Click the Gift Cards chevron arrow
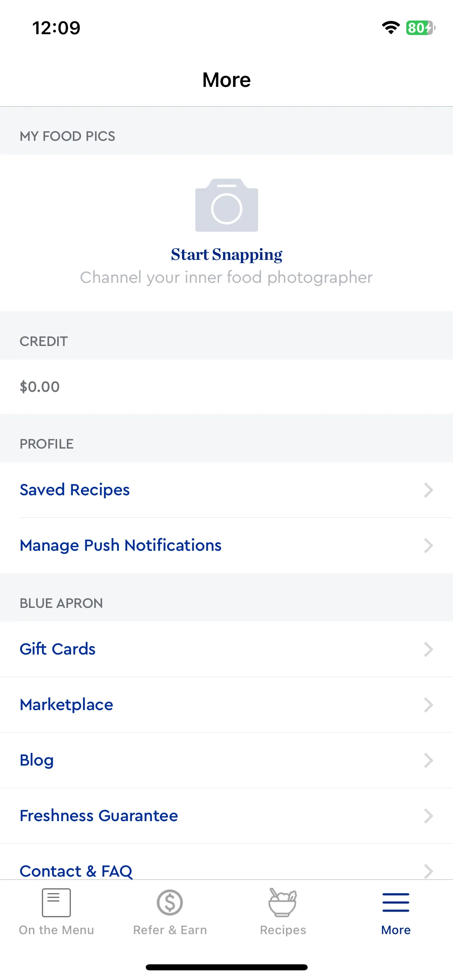Viewport: 453px width, 980px height. [x=428, y=649]
